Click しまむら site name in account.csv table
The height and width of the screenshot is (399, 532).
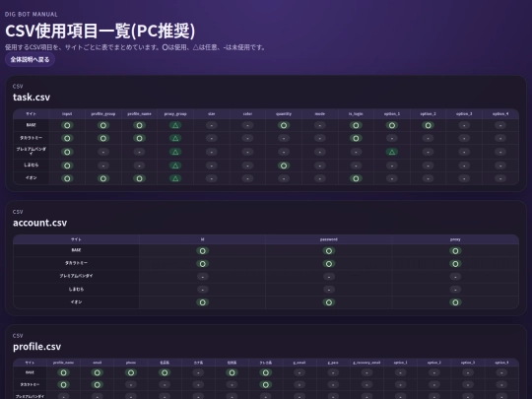[76, 289]
